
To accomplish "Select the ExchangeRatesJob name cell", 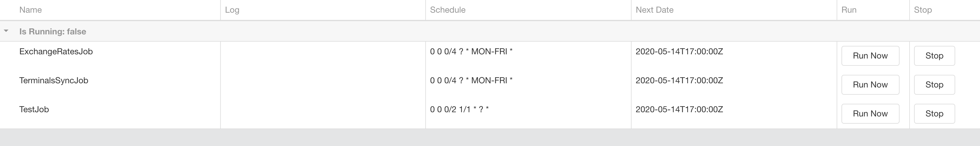I will 56,52.
